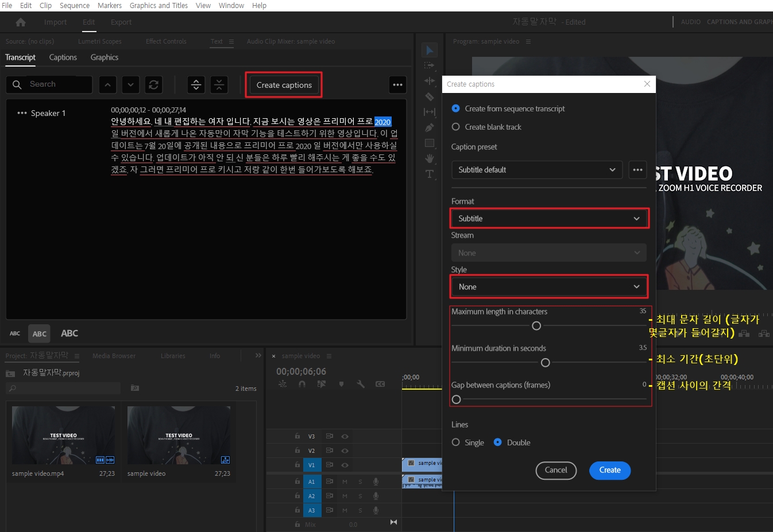Select the Ripple Edit tool
The image size is (773, 532).
[x=430, y=81]
